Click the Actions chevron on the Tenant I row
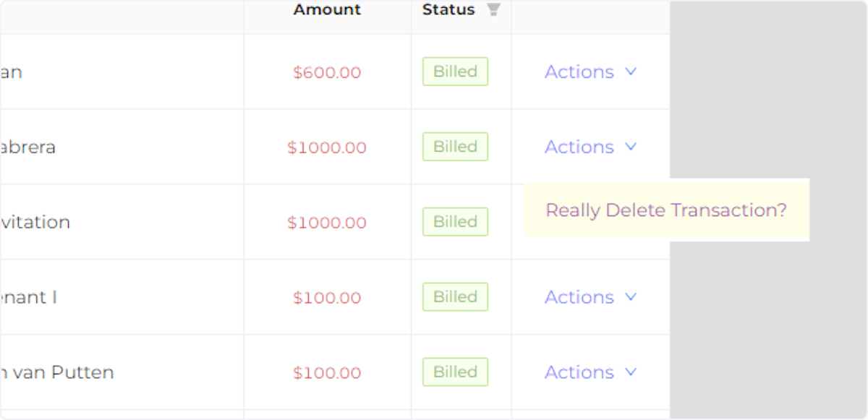 630,297
